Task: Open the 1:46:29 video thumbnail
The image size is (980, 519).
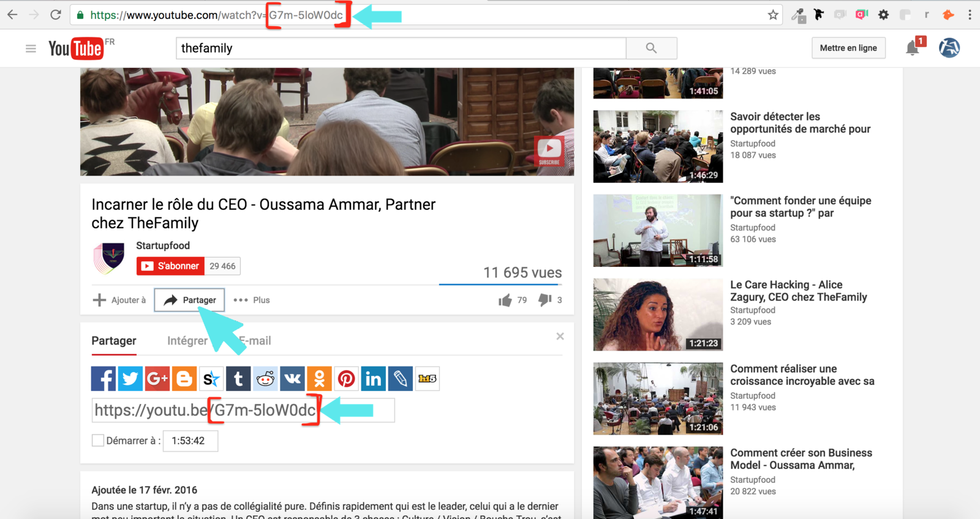Action: [658, 146]
